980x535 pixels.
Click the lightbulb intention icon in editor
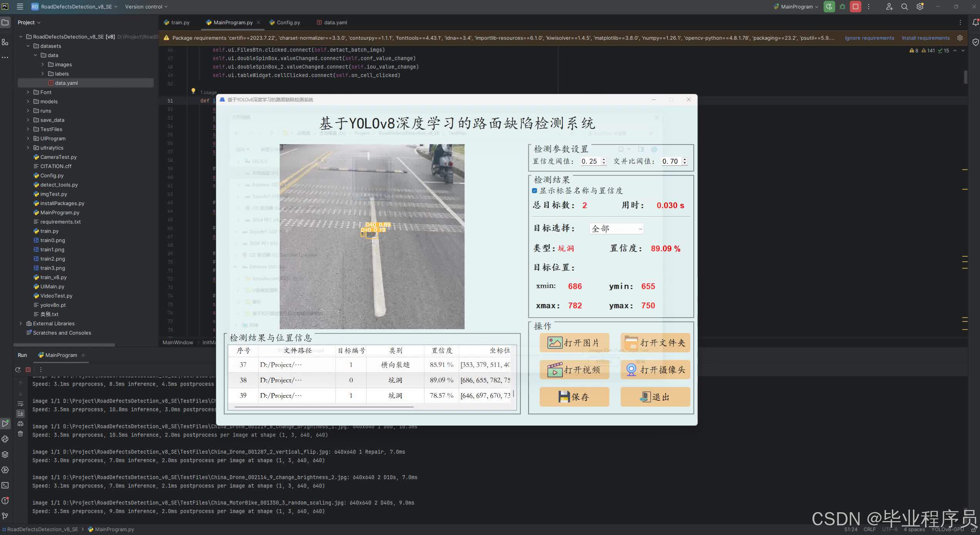pyautogui.click(x=193, y=91)
